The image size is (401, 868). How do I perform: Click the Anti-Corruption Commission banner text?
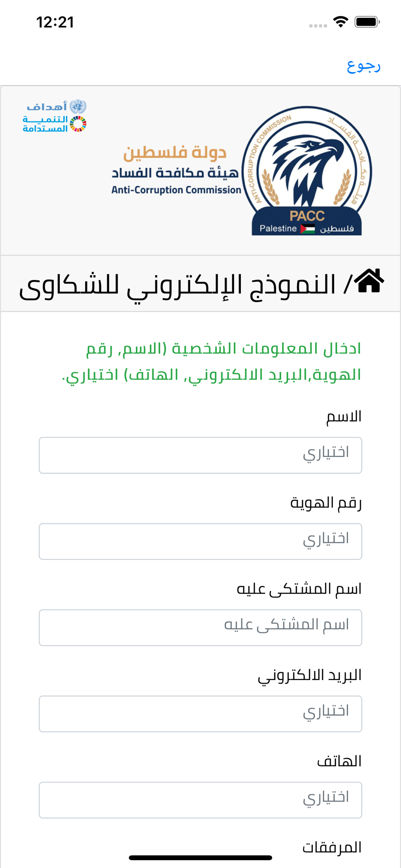(176, 190)
